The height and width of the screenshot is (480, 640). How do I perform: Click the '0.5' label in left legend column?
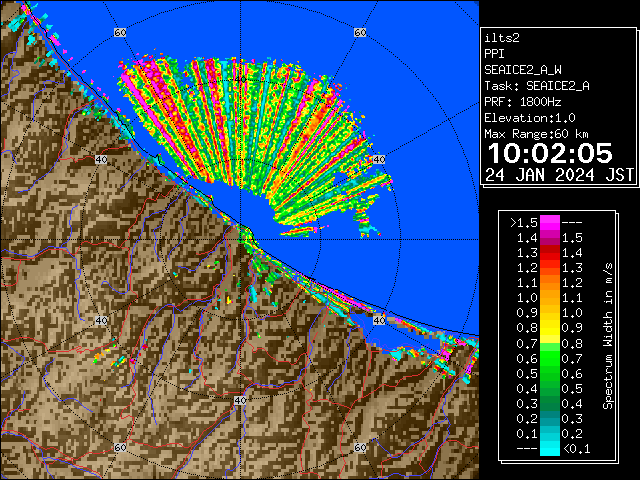pyautogui.click(x=527, y=373)
